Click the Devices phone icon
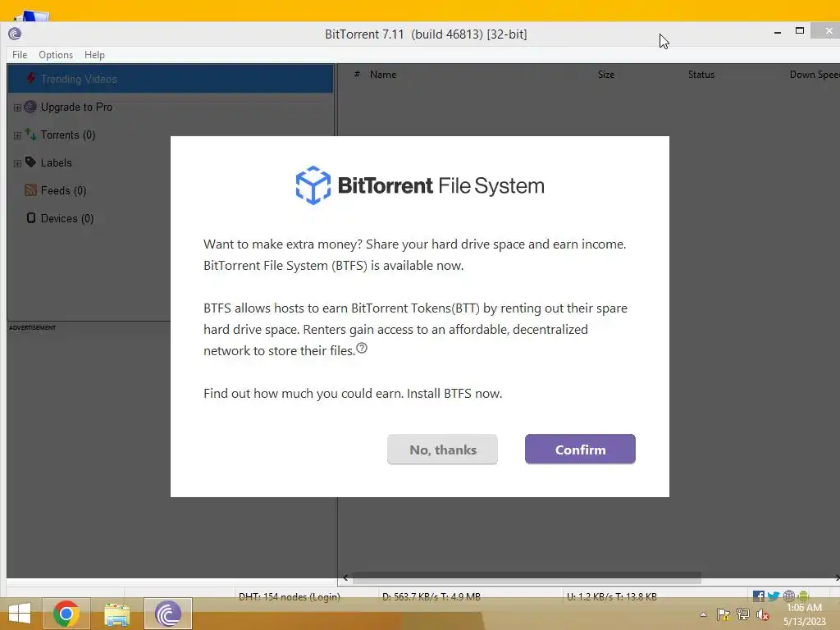 point(31,217)
